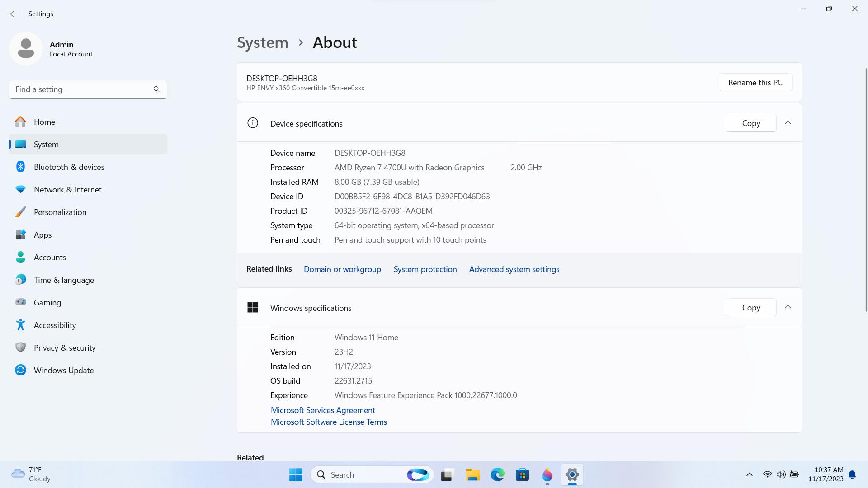Click Pen and touch support description
This screenshot has height=488, width=868.
pos(410,240)
